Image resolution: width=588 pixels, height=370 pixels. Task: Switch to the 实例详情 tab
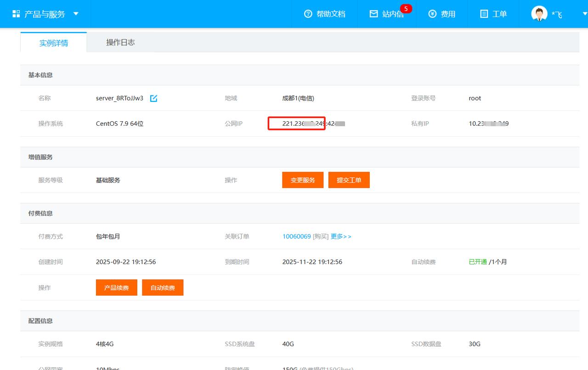point(54,43)
